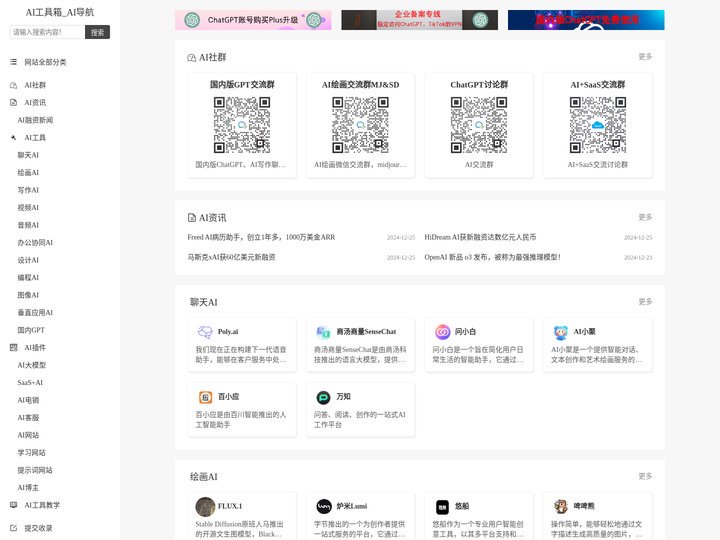Click the AI社群 sidebar icon

coord(13,85)
